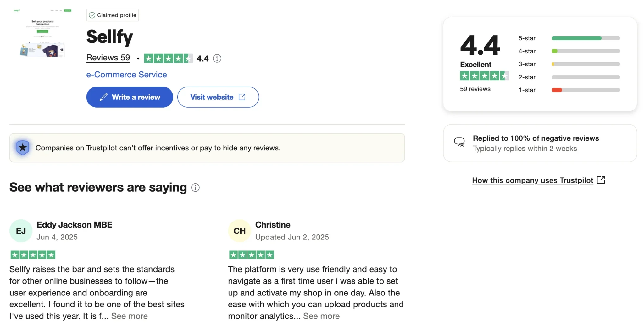Image resolution: width=644 pixels, height=326 pixels.
Task: Click the info icon next to 4.4 rating
Action: point(217,59)
